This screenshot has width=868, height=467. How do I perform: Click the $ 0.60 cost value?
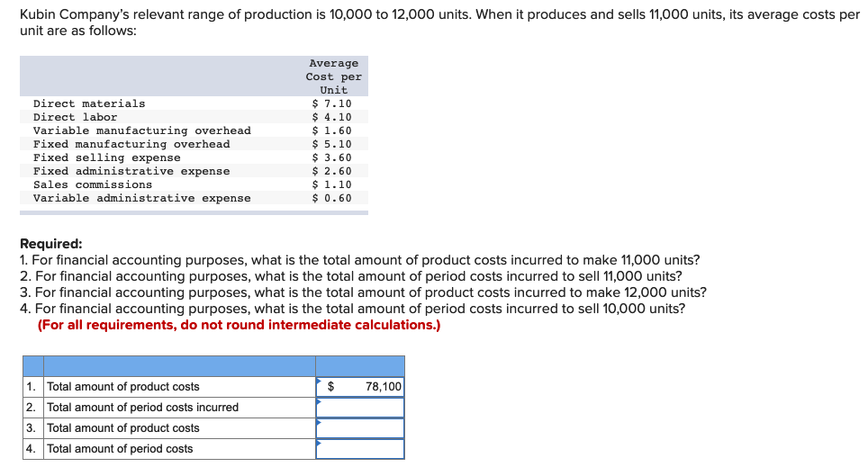click(331, 198)
